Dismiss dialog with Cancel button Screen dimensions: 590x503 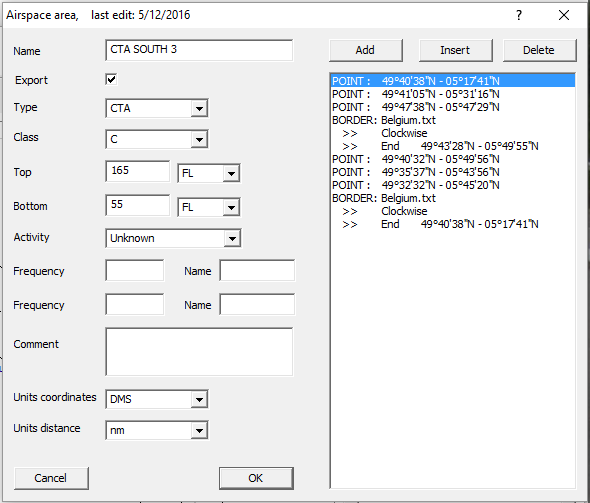51,478
